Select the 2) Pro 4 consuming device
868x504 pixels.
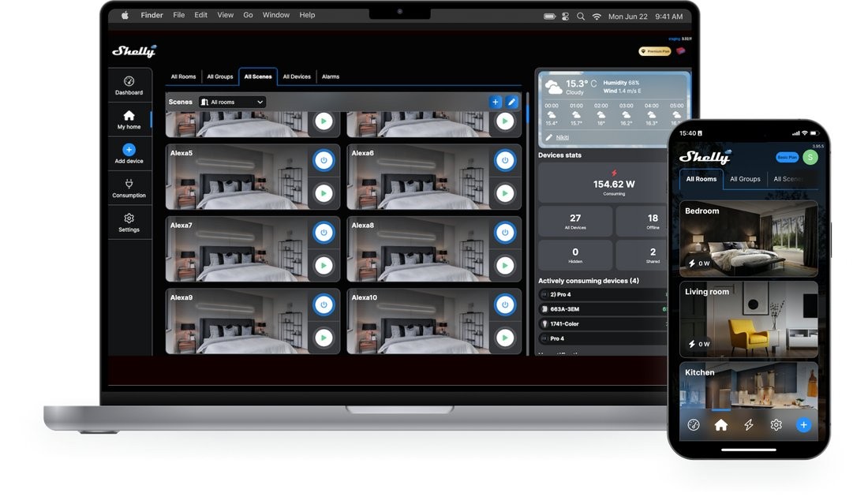point(604,294)
